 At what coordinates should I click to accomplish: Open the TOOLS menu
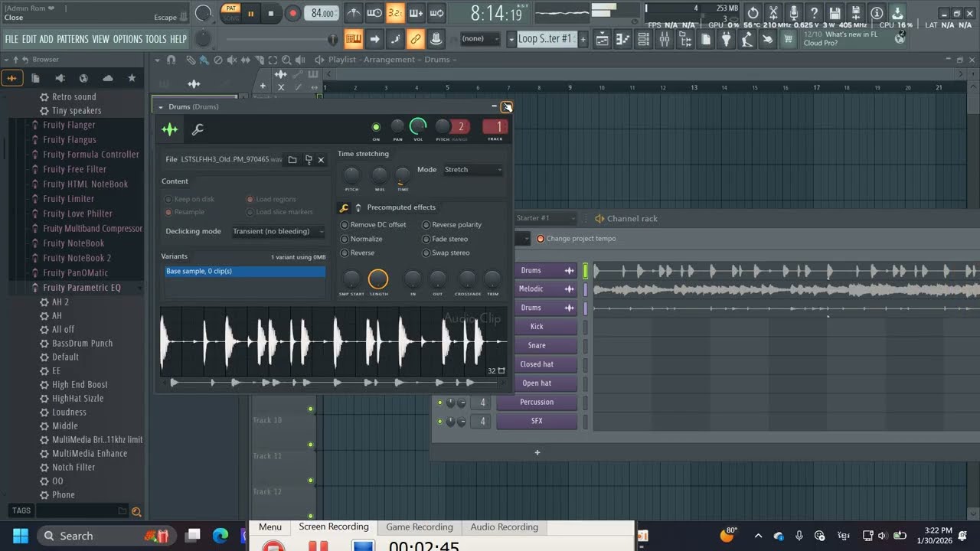(156, 39)
